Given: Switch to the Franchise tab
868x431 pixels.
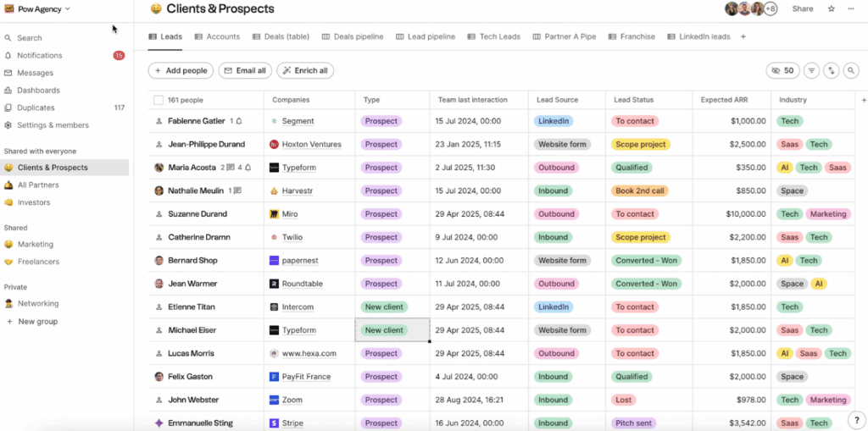Looking at the screenshot, I should coord(632,36).
